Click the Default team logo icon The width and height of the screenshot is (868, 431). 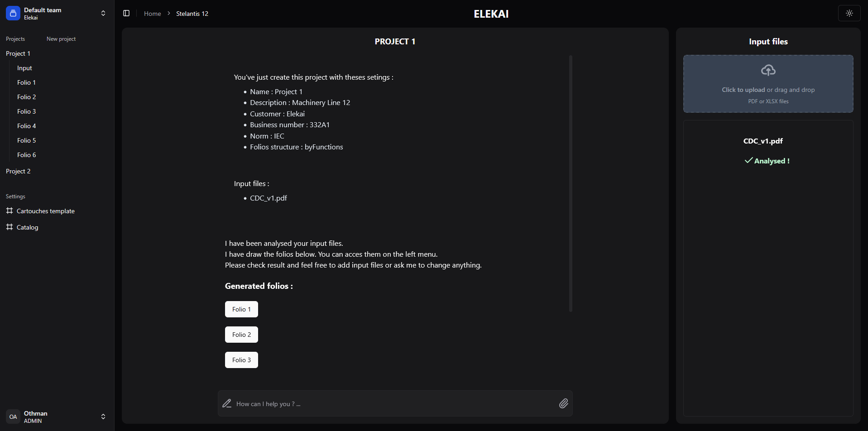pyautogui.click(x=13, y=14)
